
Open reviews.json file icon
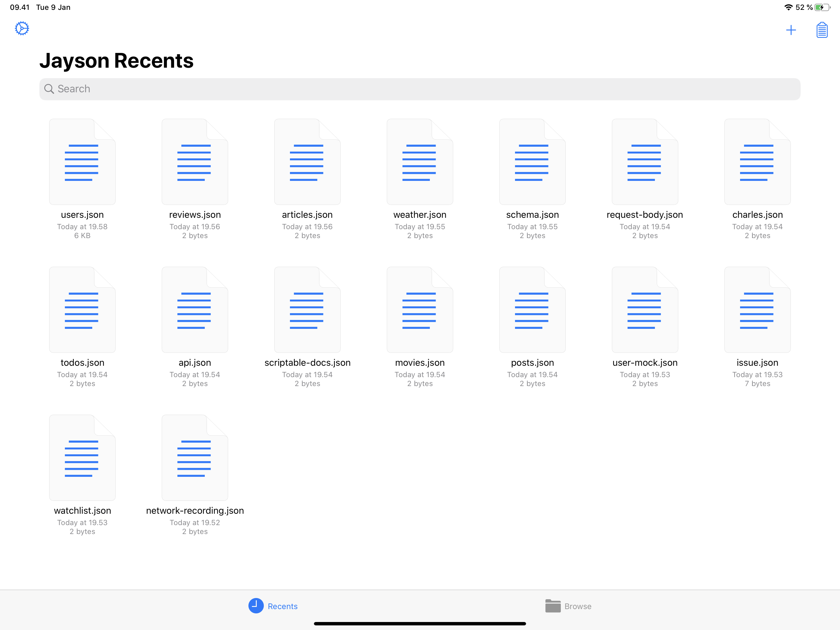[x=194, y=162]
